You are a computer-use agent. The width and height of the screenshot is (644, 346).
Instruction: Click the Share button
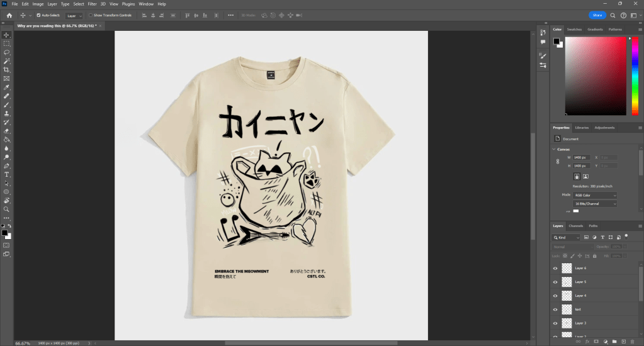(x=597, y=15)
